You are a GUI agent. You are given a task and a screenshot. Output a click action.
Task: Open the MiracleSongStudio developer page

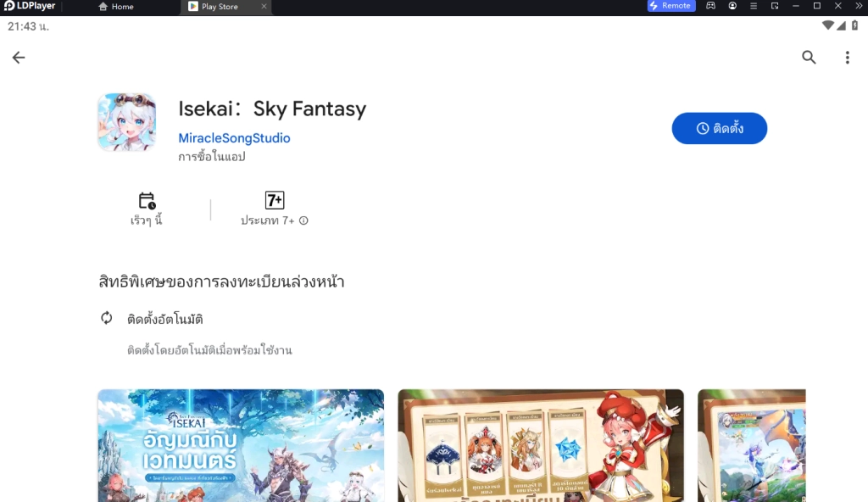[234, 137]
